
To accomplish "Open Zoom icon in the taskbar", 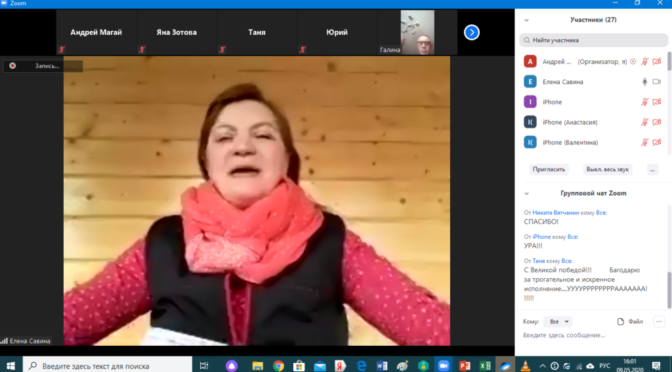I will 444,366.
